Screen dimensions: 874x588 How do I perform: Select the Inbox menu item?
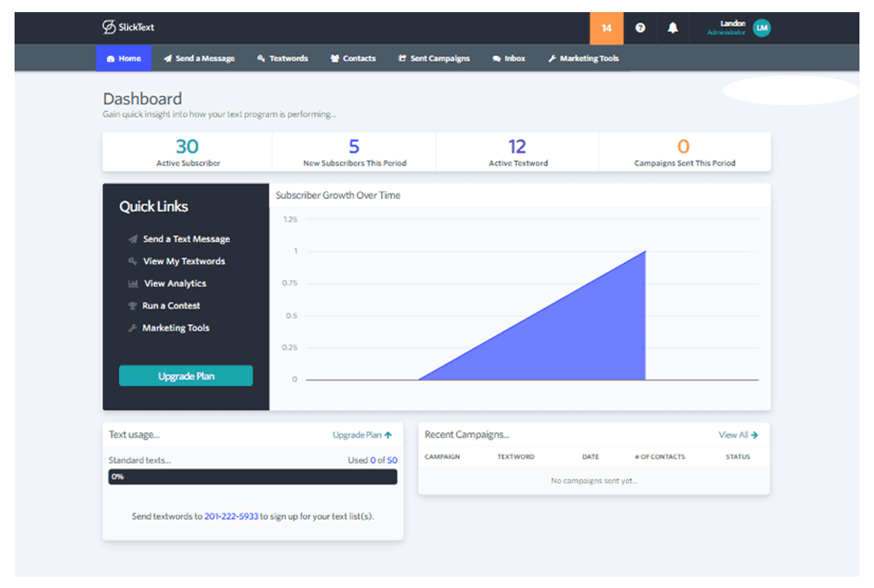[x=508, y=58]
